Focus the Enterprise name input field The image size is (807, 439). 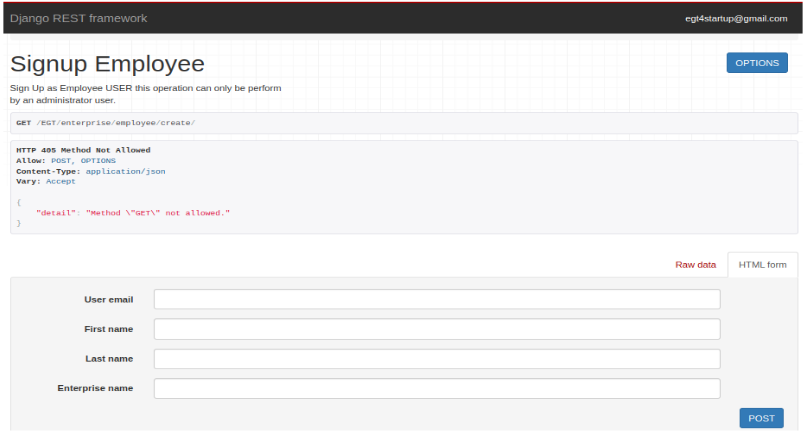click(437, 389)
